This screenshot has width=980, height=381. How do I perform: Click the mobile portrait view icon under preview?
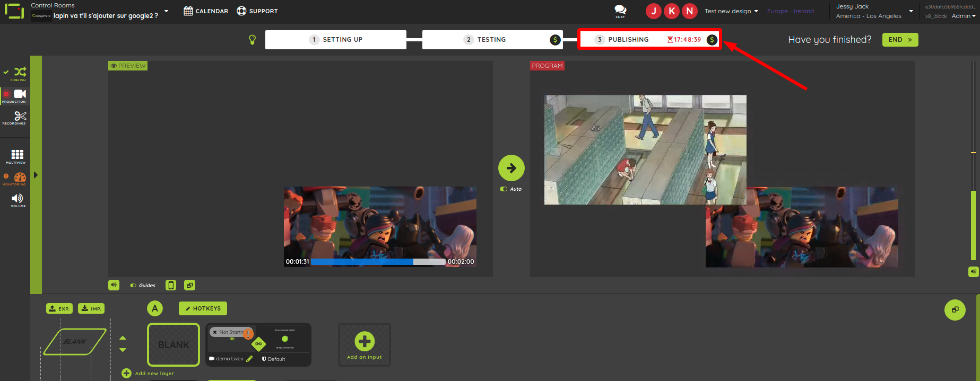coord(171,285)
